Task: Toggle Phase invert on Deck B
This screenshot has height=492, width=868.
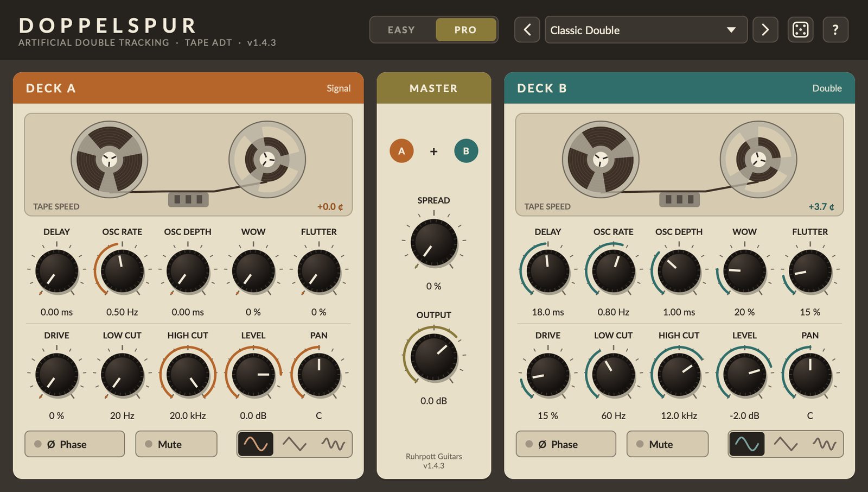Action: tap(566, 444)
